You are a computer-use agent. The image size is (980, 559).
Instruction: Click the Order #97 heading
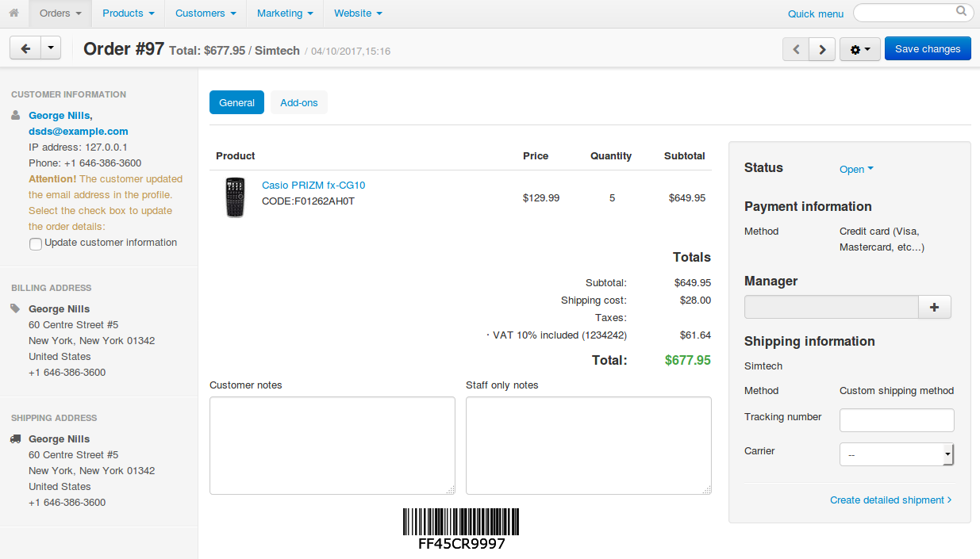click(x=124, y=49)
